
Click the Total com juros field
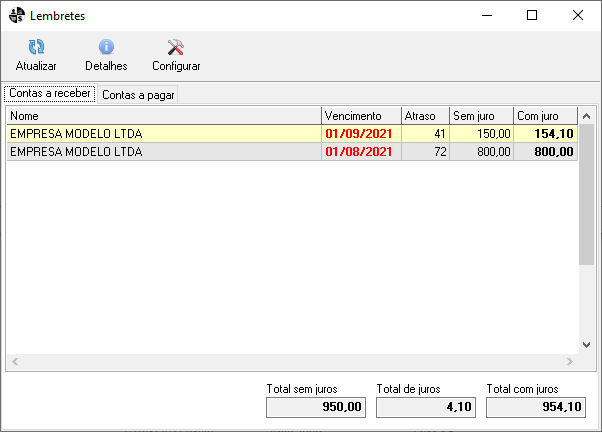pyautogui.click(x=536, y=407)
